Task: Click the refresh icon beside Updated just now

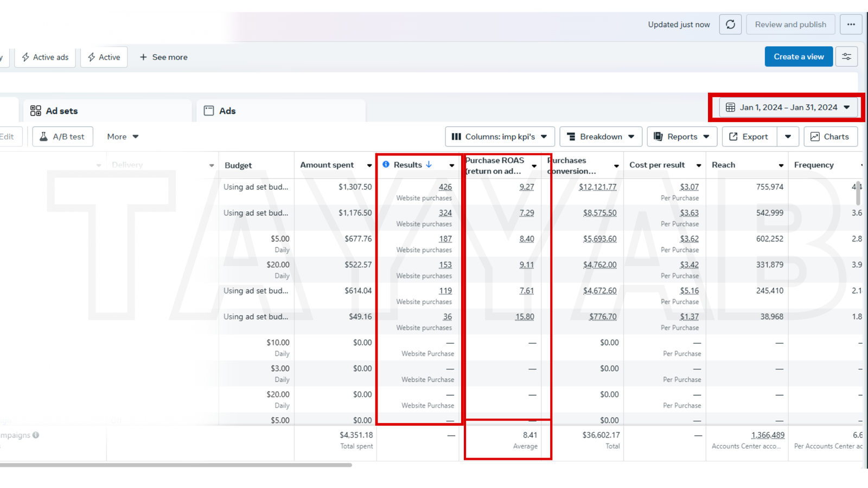Action: click(x=730, y=24)
